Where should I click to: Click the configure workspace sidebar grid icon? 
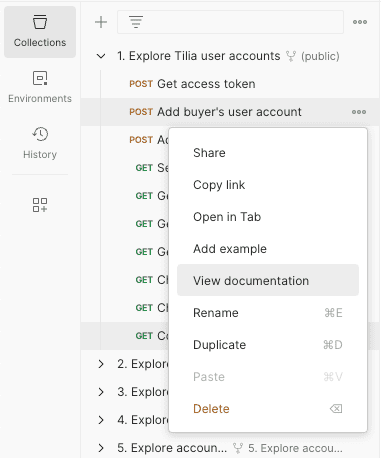point(40,205)
